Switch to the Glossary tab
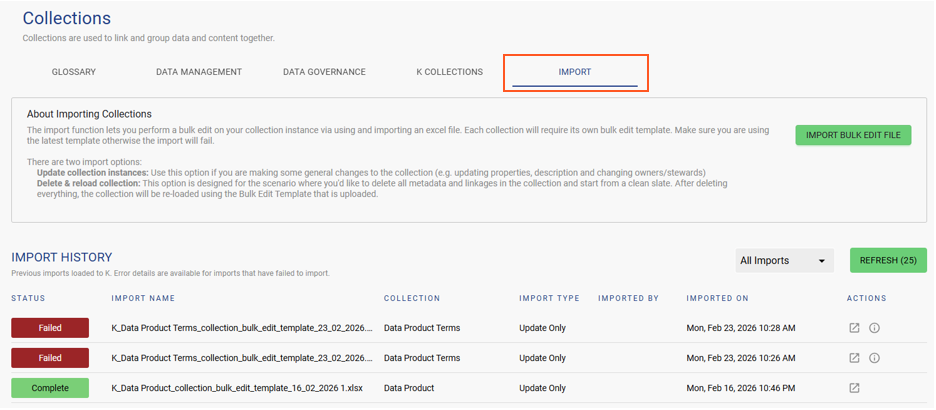 tap(74, 72)
